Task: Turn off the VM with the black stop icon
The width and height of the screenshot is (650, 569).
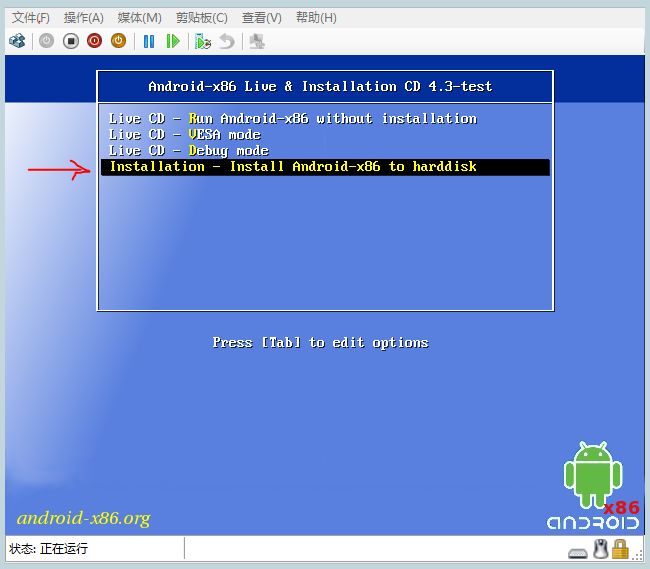Action: 71,41
